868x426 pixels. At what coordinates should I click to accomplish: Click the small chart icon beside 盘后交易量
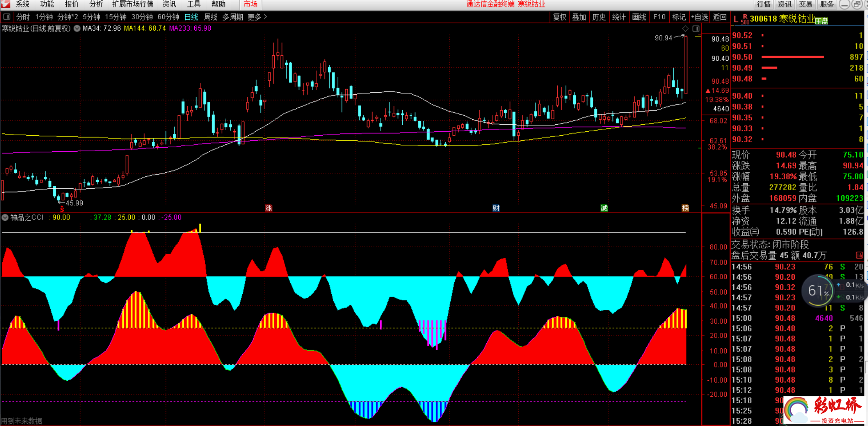pyautogui.click(x=859, y=256)
